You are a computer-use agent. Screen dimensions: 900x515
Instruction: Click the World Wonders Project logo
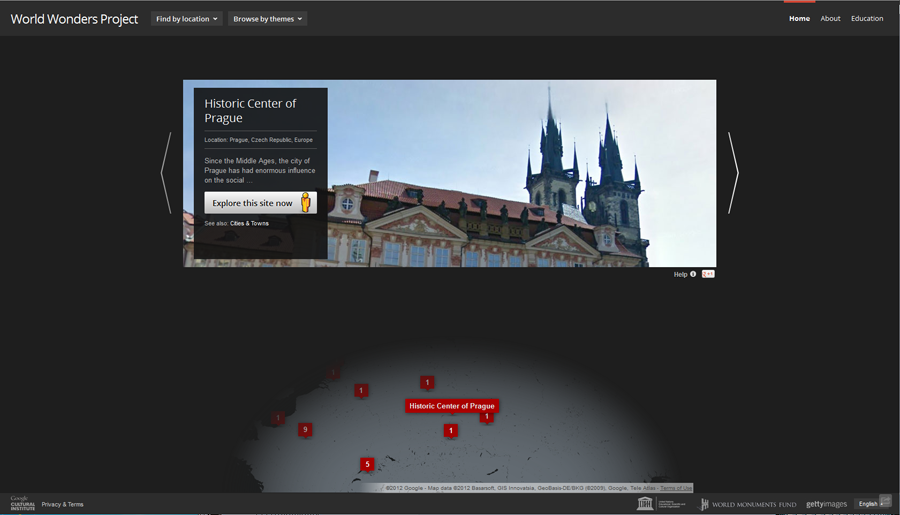74,19
